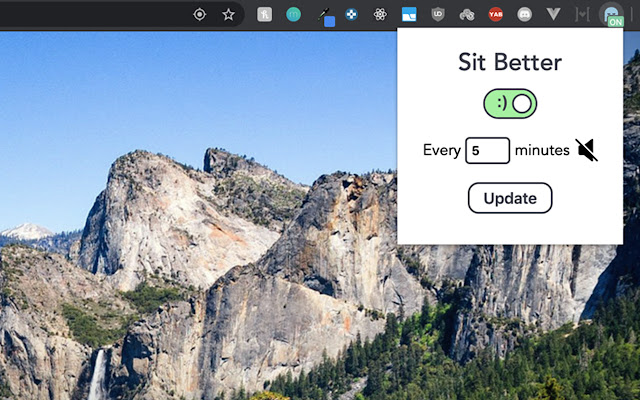This screenshot has height=400, width=640.
Task: Click the Sit Better popup title
Action: pyautogui.click(x=510, y=62)
